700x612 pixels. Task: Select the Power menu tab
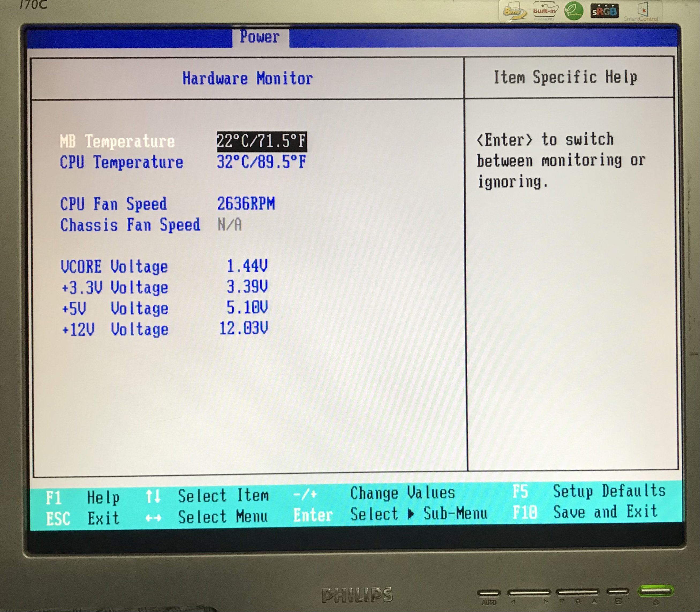click(x=260, y=37)
